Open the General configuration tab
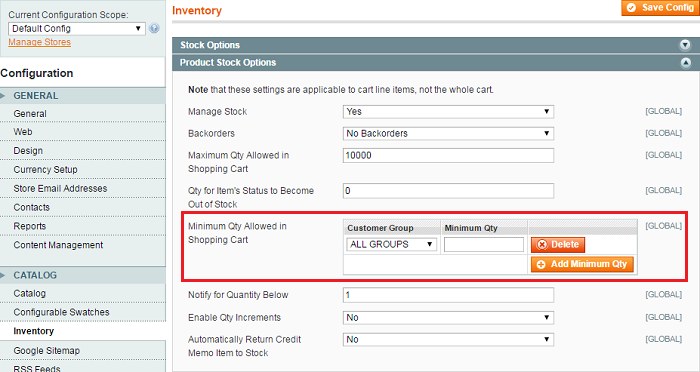The height and width of the screenshot is (372, 700). click(83, 114)
